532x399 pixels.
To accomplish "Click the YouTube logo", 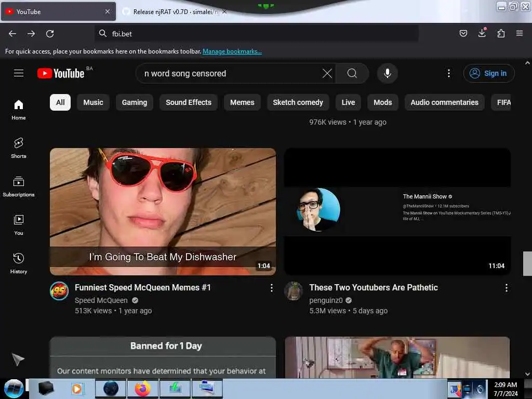I will (61, 73).
